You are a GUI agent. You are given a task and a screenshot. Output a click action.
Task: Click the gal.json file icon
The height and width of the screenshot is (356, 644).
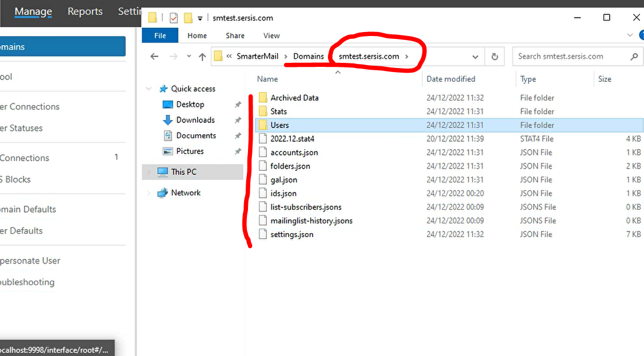click(263, 179)
